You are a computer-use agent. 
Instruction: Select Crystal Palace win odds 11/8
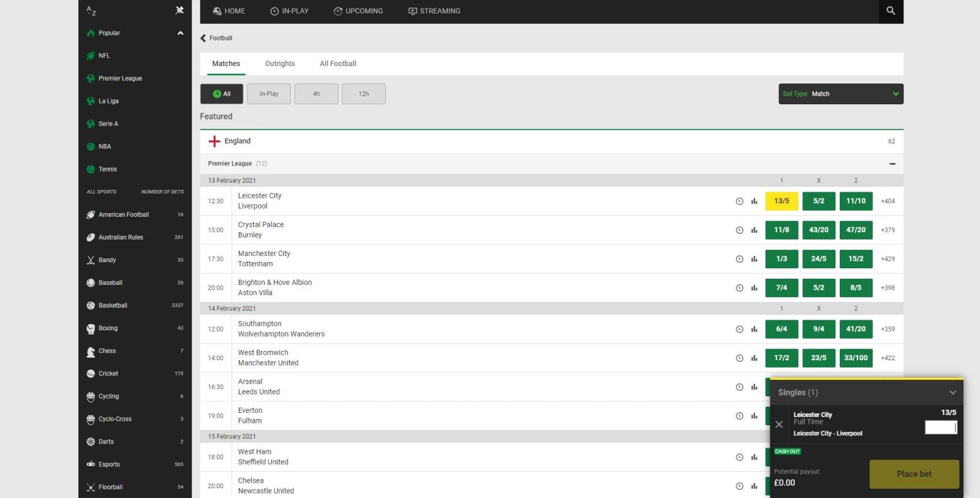point(782,230)
